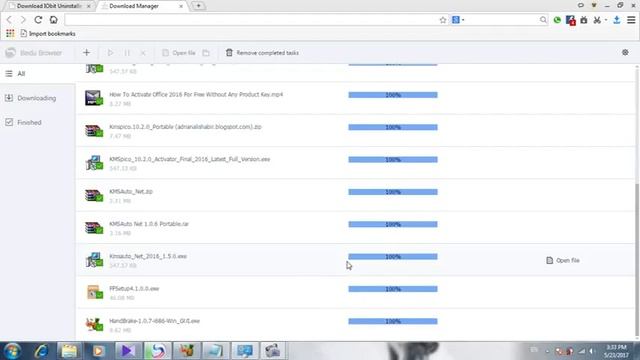Reload the page with the refresh icon
Image resolution: width=640 pixels, height=360 pixels.
point(38,20)
